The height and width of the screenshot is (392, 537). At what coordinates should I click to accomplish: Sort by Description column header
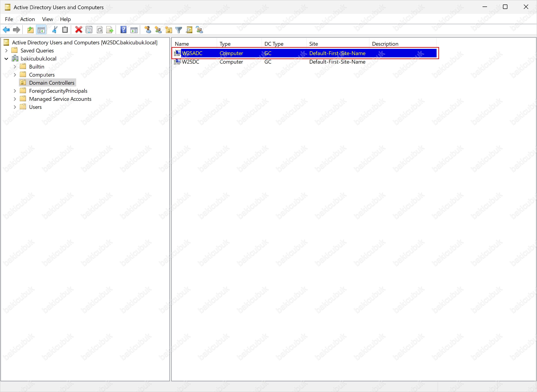pos(403,44)
